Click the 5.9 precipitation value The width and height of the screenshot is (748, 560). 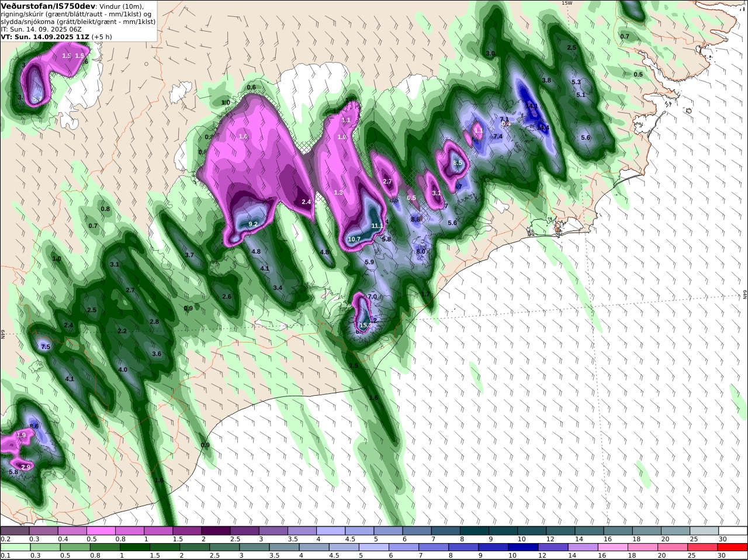pos(369,262)
